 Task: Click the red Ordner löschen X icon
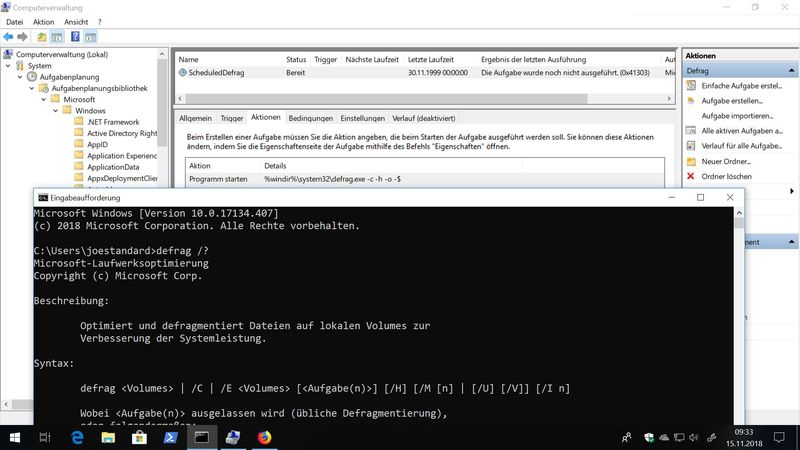pos(691,176)
